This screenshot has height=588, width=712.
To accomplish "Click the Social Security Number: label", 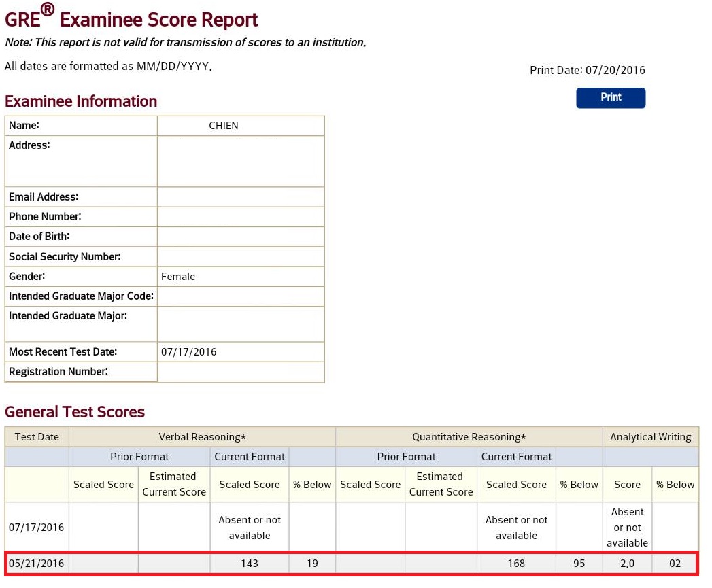I will click(65, 256).
